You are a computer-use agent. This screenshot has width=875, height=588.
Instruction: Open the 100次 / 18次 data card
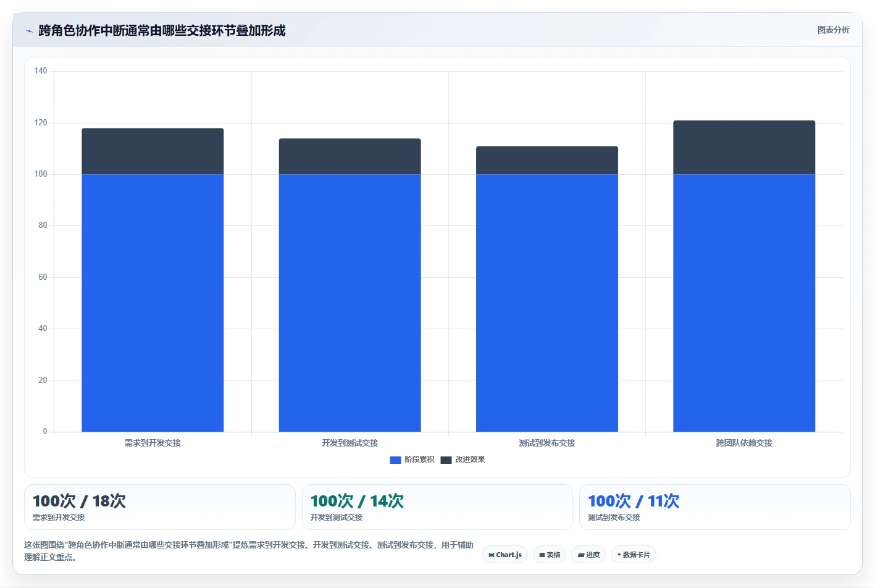(160, 507)
